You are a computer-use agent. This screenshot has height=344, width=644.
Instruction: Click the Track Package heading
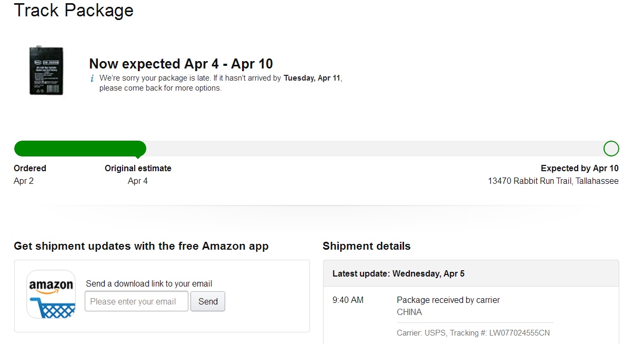coord(74,10)
